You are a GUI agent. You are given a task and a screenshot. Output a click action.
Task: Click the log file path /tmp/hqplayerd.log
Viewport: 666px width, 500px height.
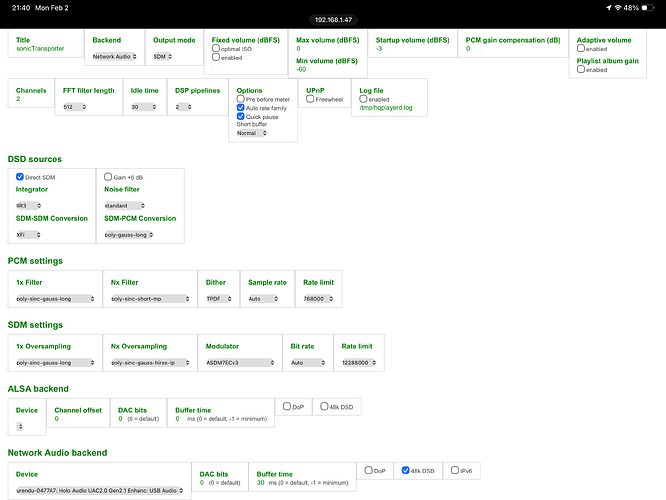pyautogui.click(x=386, y=108)
